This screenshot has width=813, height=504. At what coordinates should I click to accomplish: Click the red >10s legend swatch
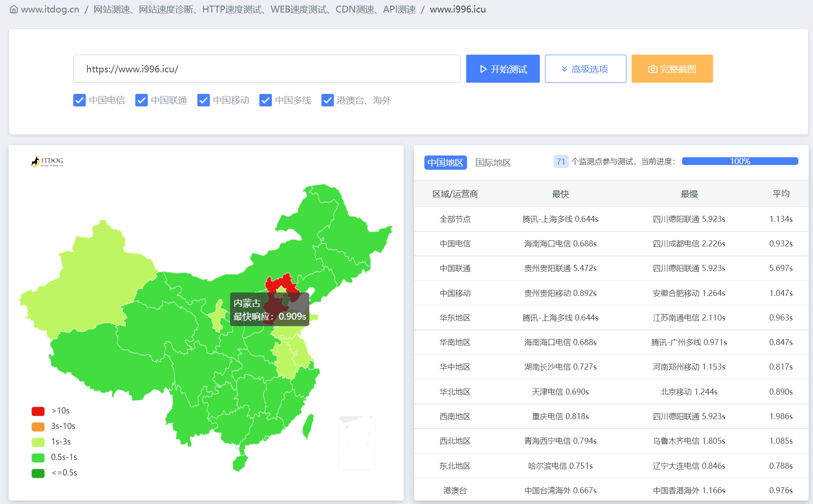click(x=38, y=411)
